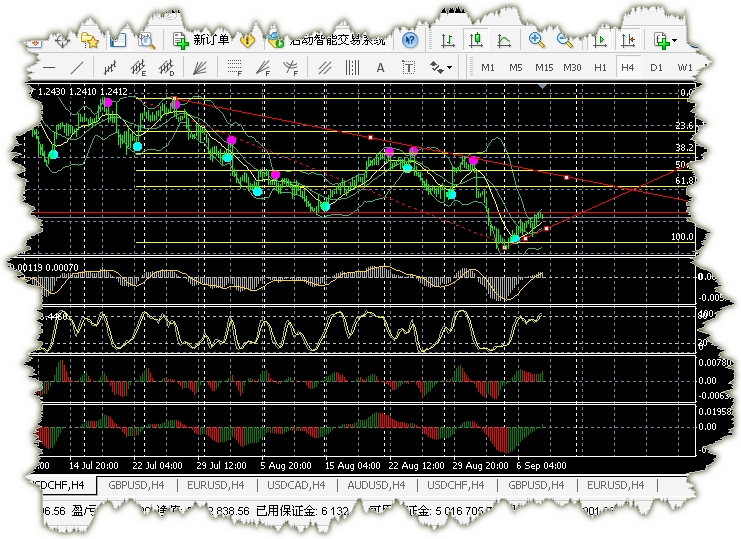Open the Strategy Tester magnifier icon
This screenshot has height=539, width=741.
point(146,41)
